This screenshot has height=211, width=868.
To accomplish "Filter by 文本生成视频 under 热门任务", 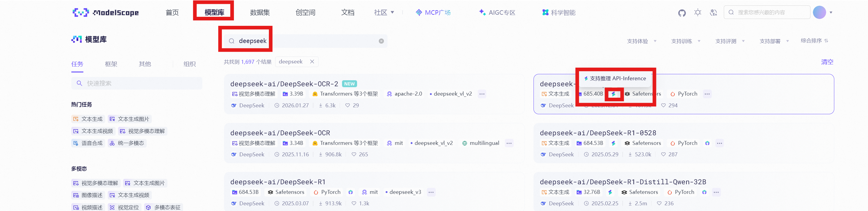I will [93, 131].
